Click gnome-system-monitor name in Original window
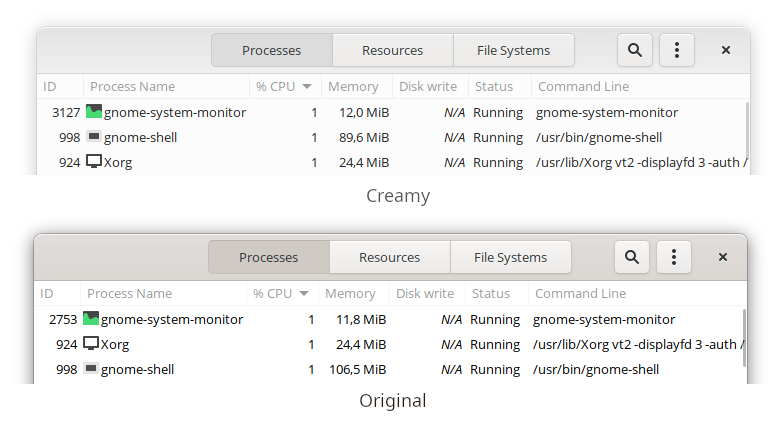Screen dimensions: 777x423 click(172, 319)
